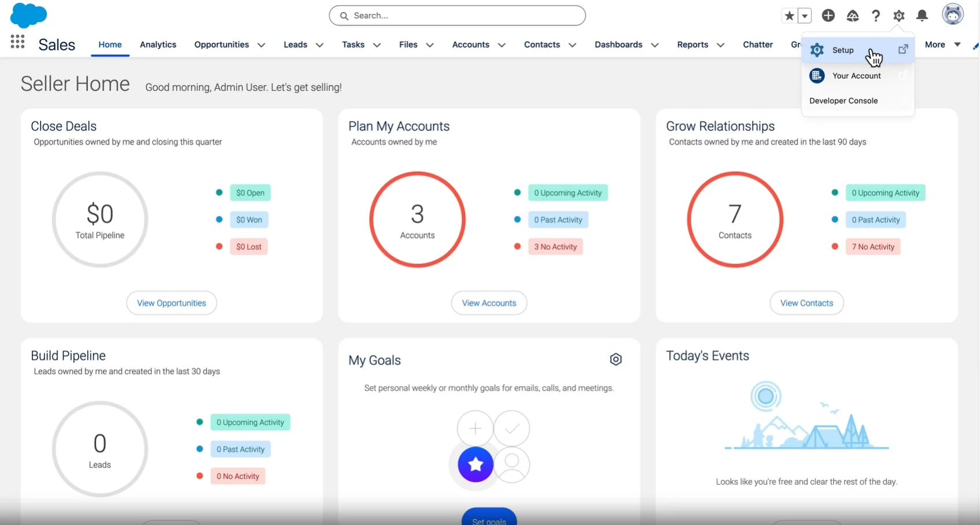Click the plus circle in My Goals
The image size is (980, 525).
475,428
